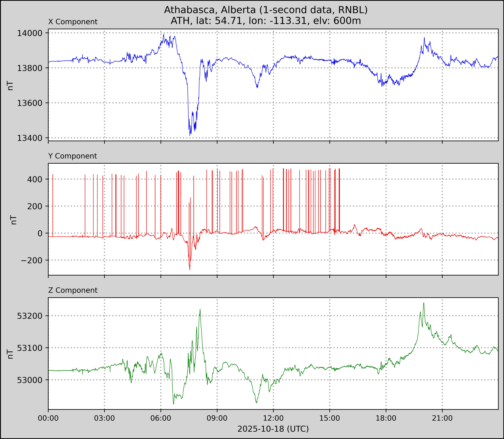The width and height of the screenshot is (504, 439).
Task: Click the 'Z Component' subplot label
Action: tap(73, 290)
